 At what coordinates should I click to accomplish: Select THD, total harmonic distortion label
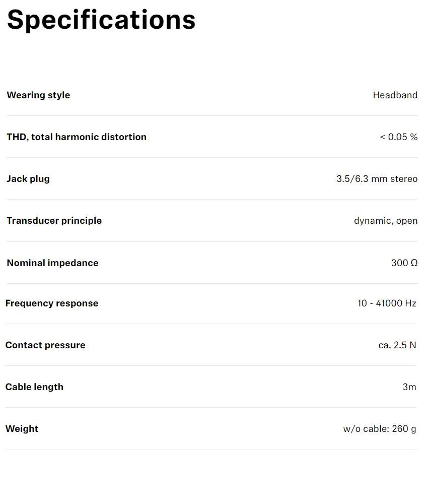(77, 137)
